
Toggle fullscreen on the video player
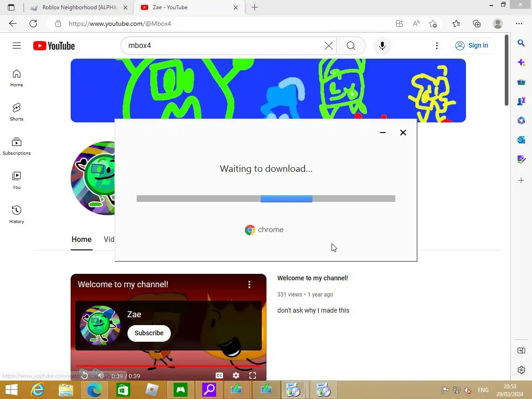253,375
